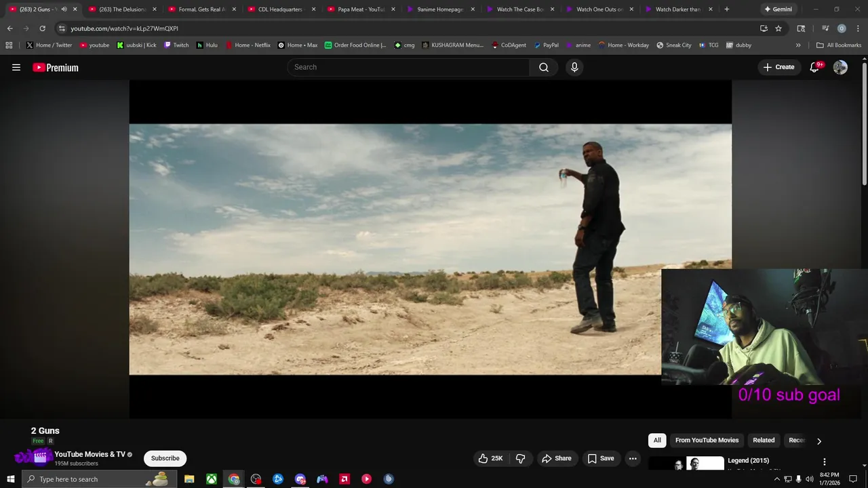The height and width of the screenshot is (488, 868).
Task: Click the Create button
Action: (778, 67)
